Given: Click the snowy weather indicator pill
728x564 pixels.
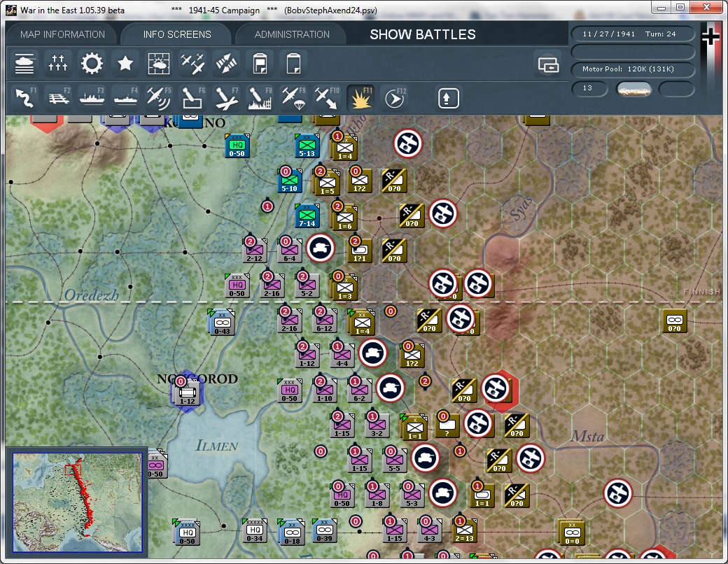Looking at the screenshot, I should 633,89.
